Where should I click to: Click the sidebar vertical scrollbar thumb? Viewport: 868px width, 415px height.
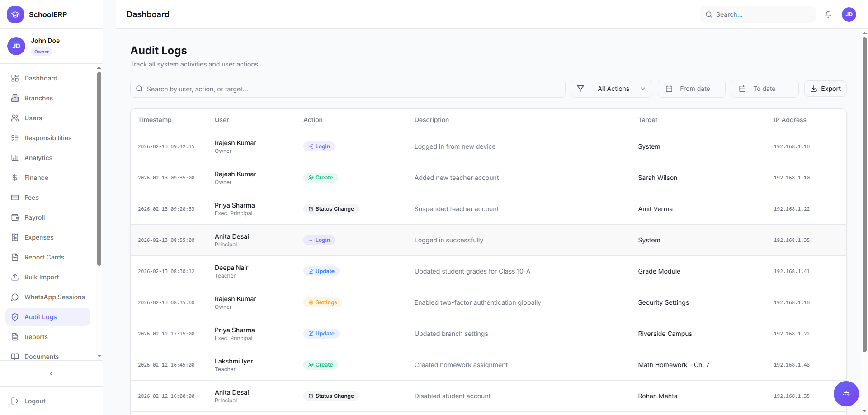99,169
